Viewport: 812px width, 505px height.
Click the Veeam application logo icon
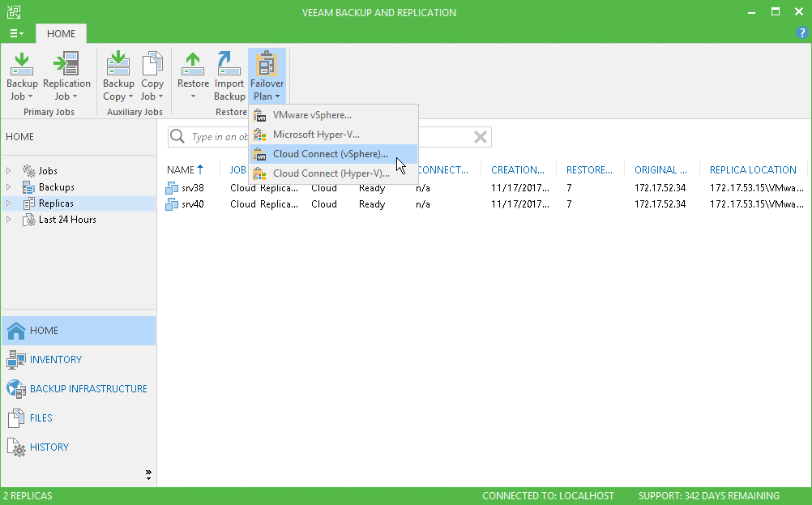click(x=14, y=12)
